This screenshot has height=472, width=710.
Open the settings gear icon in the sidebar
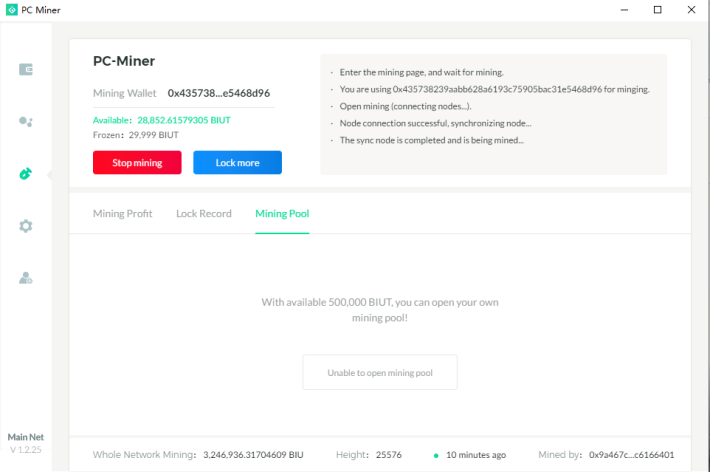coord(26,226)
